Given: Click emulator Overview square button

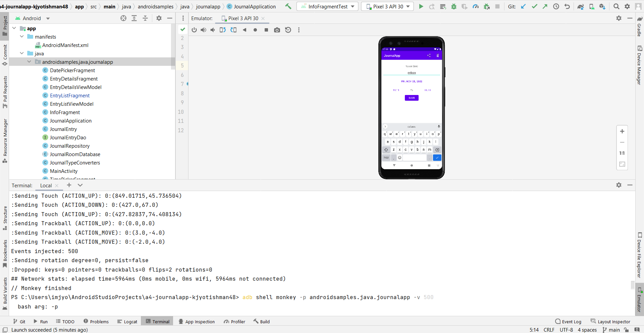Looking at the screenshot, I should (266, 30).
